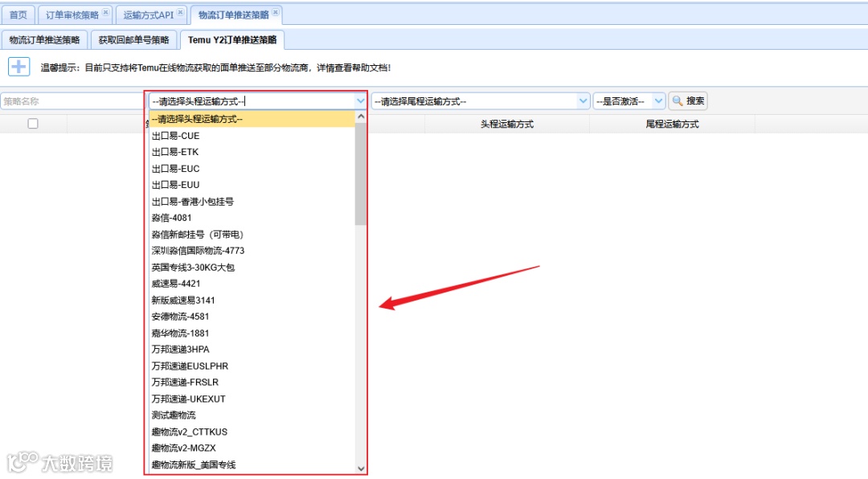The image size is (868, 479).
Task: Switch to the 订单审核策略 tab
Action: (x=72, y=15)
